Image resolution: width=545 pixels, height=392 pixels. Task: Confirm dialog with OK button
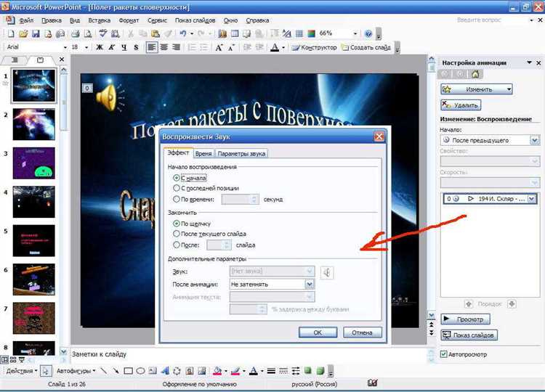pos(318,332)
